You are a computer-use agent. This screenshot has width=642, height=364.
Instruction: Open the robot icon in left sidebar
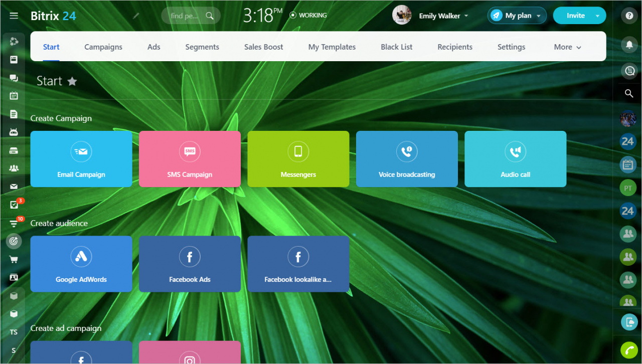coord(14,132)
